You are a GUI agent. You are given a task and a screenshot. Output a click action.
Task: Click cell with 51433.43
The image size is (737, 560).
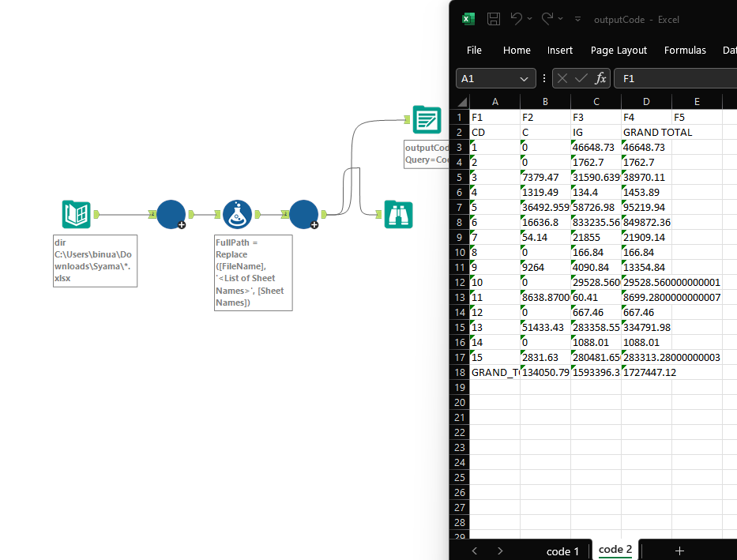click(545, 328)
